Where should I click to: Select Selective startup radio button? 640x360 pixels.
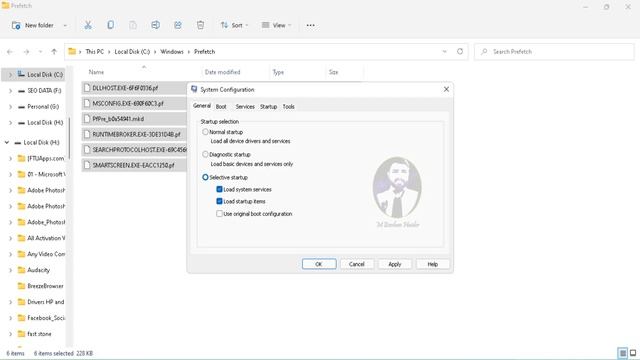(x=205, y=177)
